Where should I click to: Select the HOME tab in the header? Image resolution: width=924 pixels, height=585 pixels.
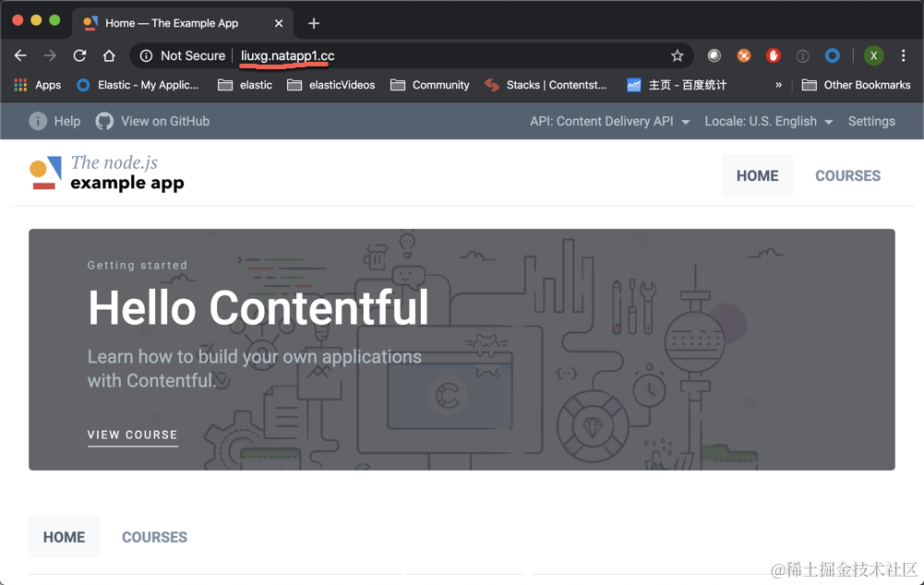[x=757, y=175]
